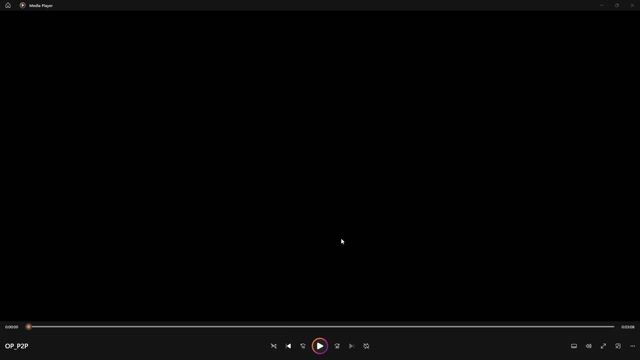Screen dimensions: 640x360
Task: Open the volume control flyout
Action: (x=589, y=346)
